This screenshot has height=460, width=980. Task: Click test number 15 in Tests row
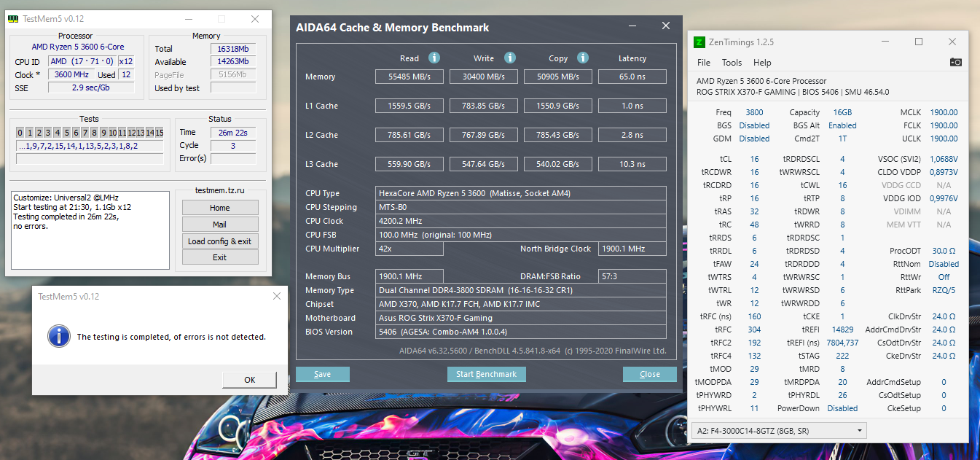[160, 133]
